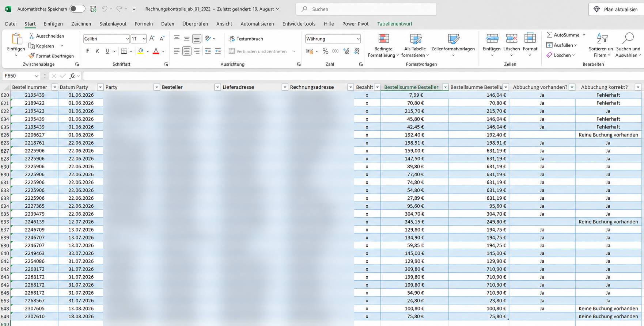Viewport: 644px width, 326px height.
Task: Open the Tabellenentwurf tab
Action: (395, 24)
